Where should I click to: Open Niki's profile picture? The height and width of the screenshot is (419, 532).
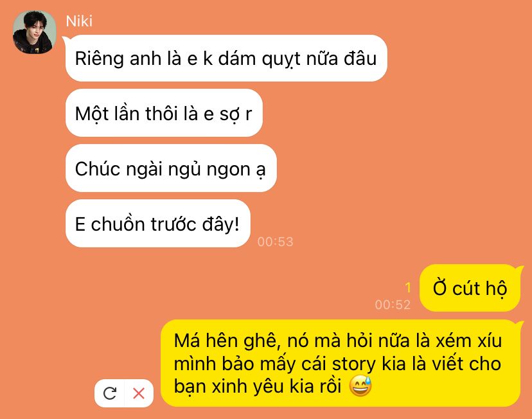click(34, 32)
